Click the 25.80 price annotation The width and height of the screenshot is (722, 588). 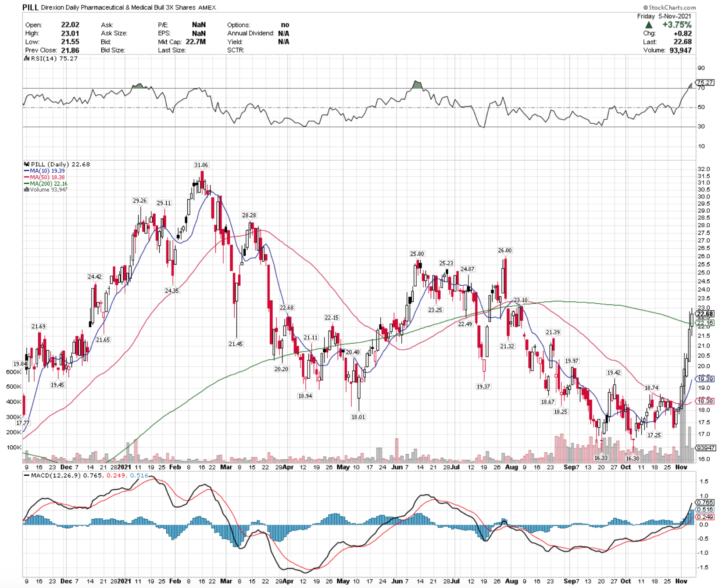[x=417, y=254]
